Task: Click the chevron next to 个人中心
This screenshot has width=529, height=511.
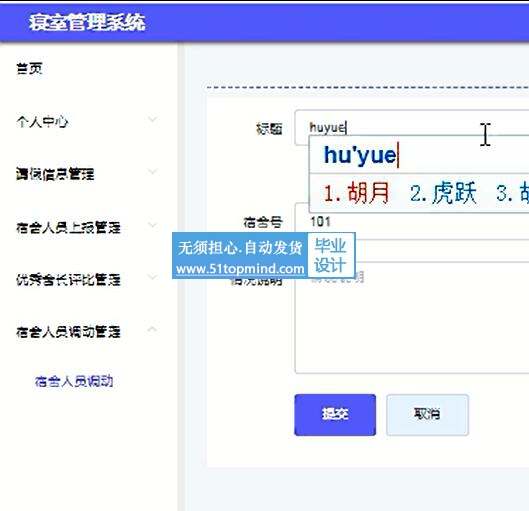Action: click(152, 119)
